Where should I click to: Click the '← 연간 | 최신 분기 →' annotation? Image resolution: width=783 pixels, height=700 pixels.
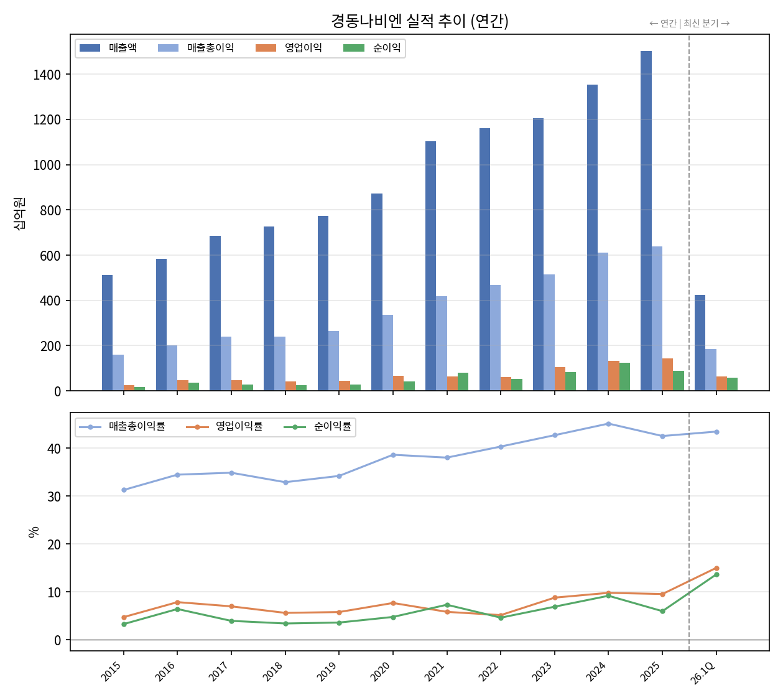(x=689, y=24)
